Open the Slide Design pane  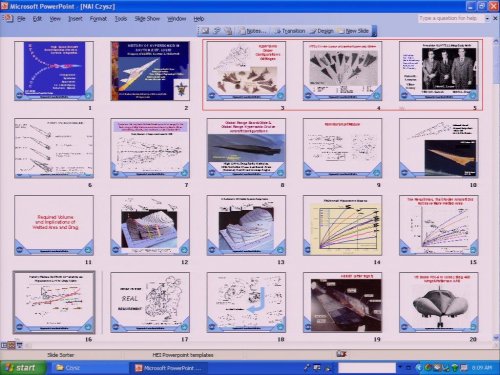(x=321, y=31)
